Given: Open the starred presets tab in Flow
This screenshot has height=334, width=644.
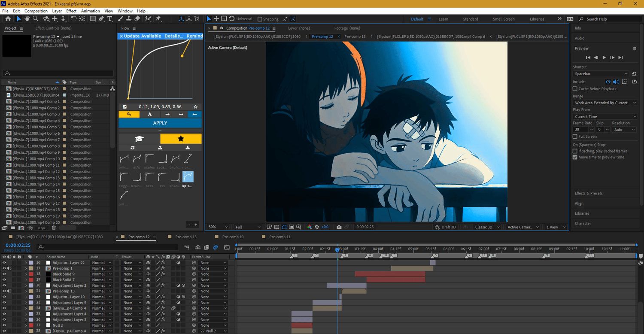Looking at the screenshot, I should [x=181, y=139].
